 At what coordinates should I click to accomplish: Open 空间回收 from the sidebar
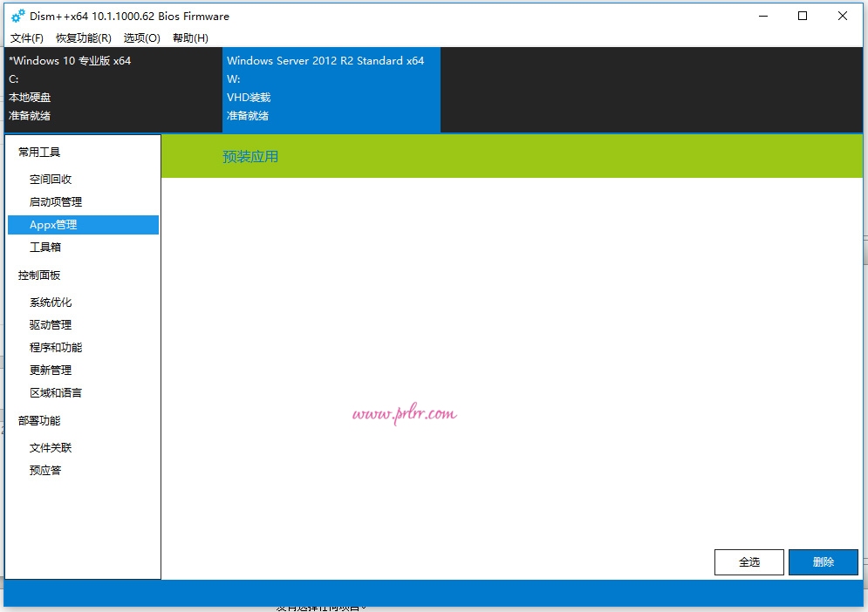point(51,179)
